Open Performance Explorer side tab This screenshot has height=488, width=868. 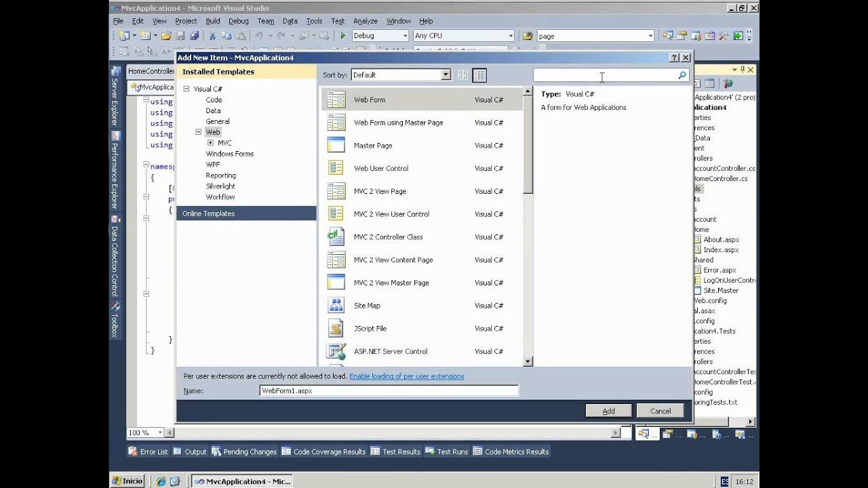click(x=115, y=171)
